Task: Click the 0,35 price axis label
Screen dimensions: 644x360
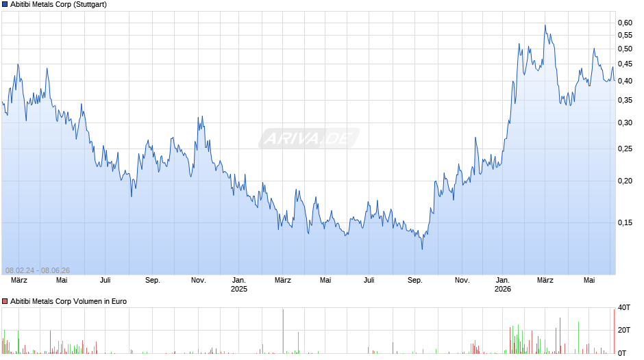Action: coord(625,100)
